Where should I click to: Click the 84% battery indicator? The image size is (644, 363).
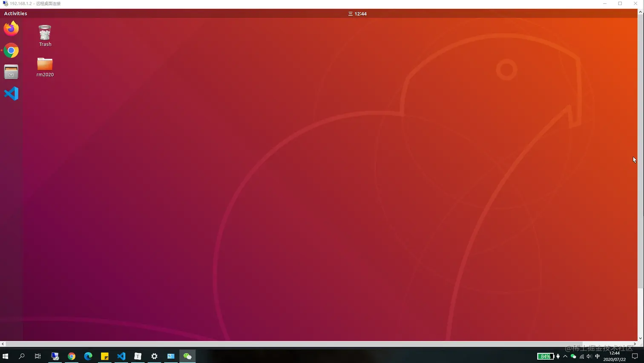pos(545,356)
